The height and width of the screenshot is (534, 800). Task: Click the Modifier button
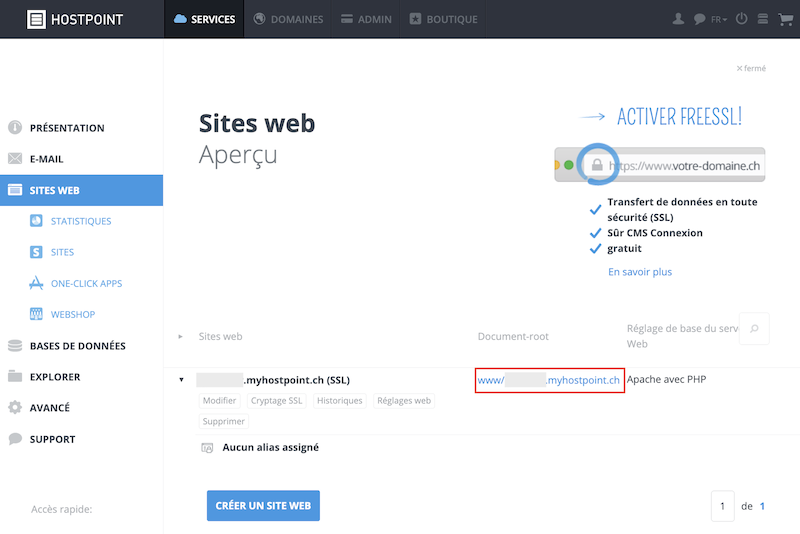pos(219,401)
